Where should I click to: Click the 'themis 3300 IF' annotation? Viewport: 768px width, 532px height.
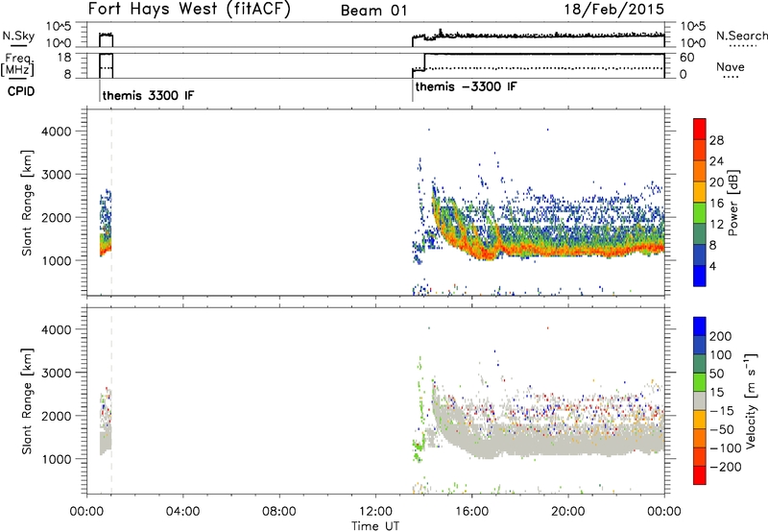148,95
